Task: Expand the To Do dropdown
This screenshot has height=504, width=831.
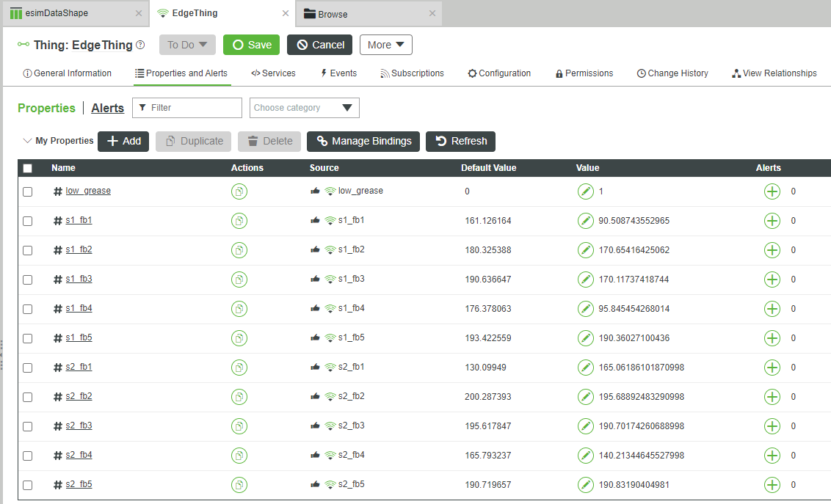Action: [x=186, y=45]
